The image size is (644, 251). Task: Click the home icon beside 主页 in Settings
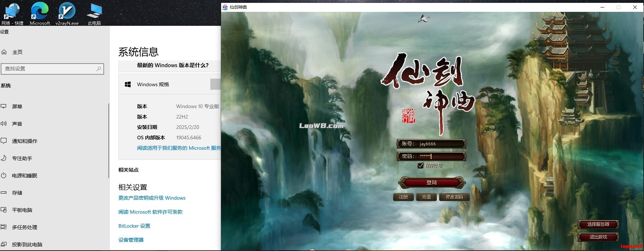tap(4, 52)
